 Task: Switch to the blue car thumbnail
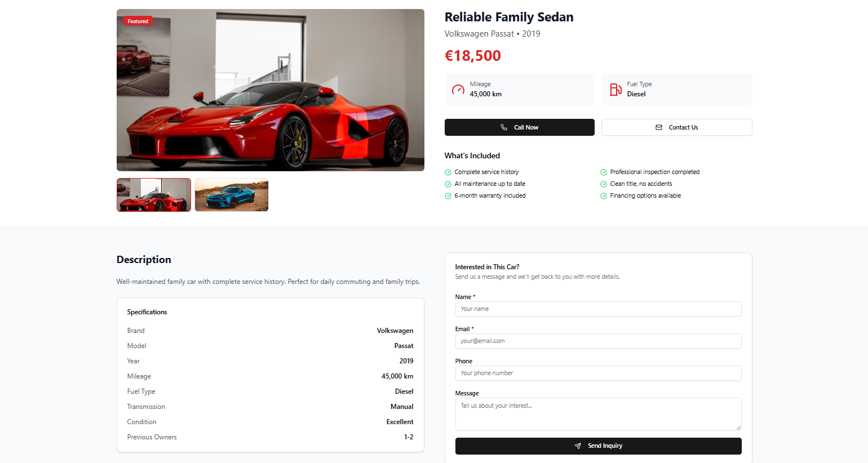(x=232, y=195)
